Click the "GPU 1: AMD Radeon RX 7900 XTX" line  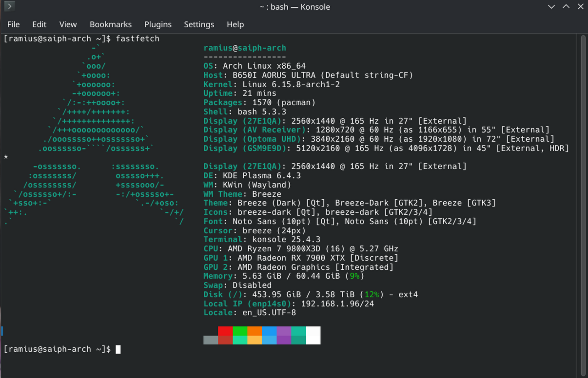(x=301, y=258)
